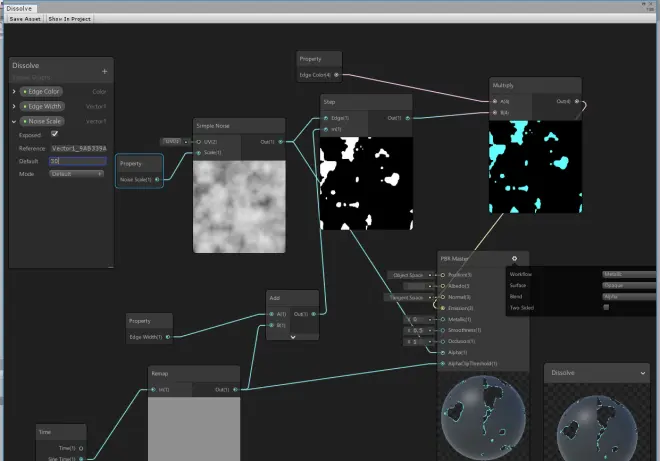Click the Out(1) port of the Step node

pyautogui.click(x=407, y=118)
